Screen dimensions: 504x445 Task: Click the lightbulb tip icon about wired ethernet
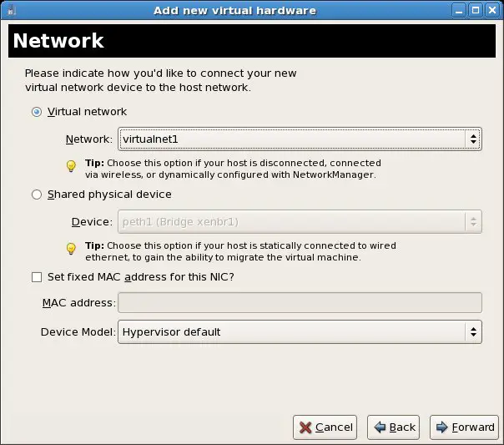coord(71,249)
